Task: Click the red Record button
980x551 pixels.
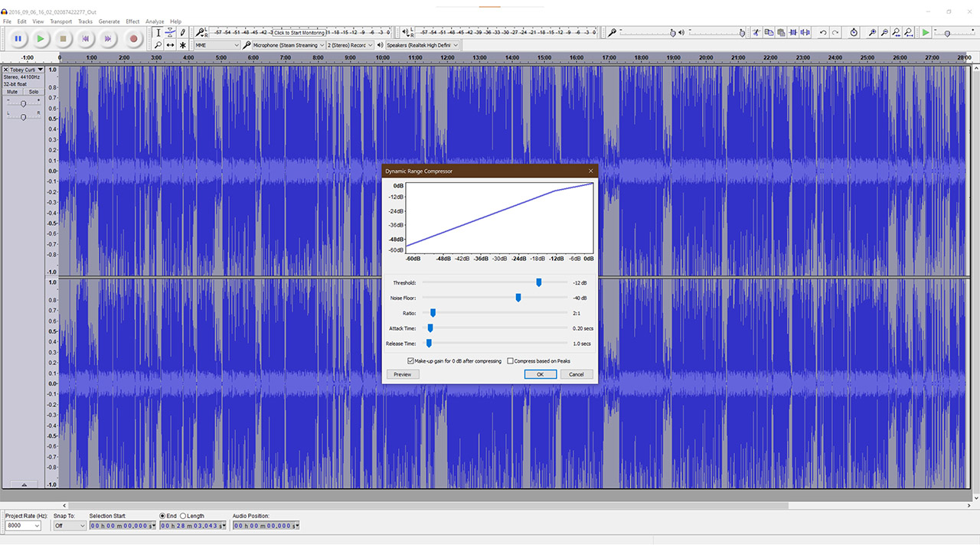Action: (133, 38)
